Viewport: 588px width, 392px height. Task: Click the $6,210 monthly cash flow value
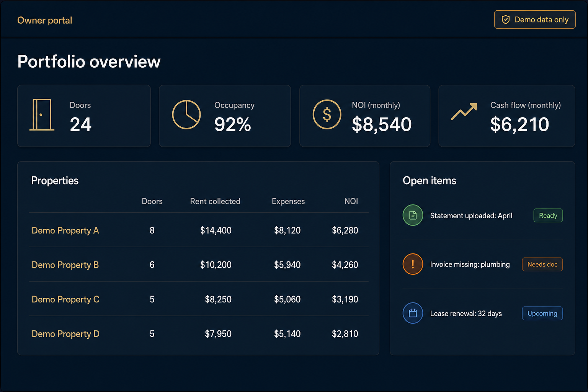coord(519,124)
